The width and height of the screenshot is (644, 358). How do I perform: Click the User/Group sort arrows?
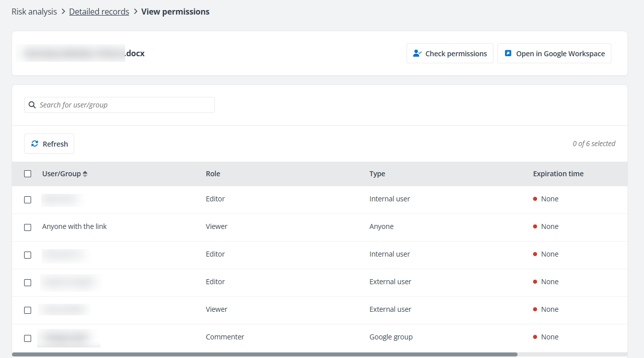(x=85, y=173)
